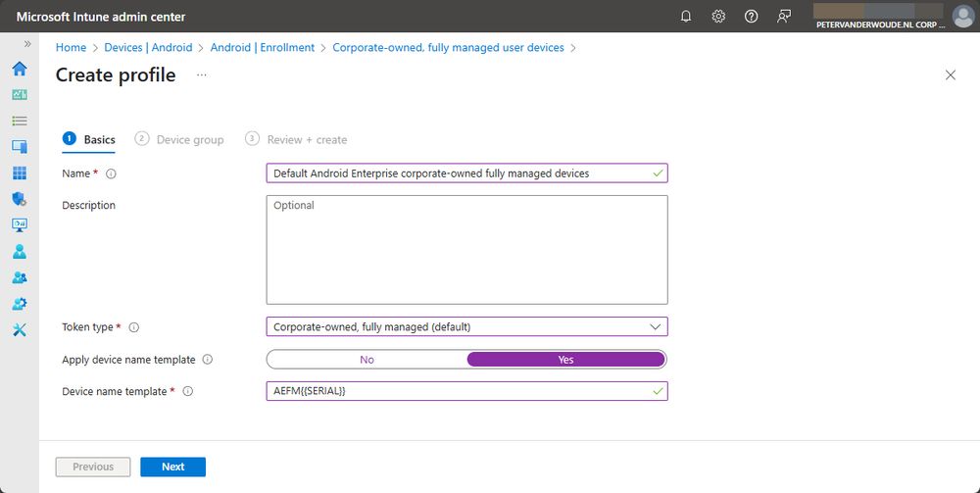The image size is (980, 493).
Task: Switch to the Device group step
Action: pyautogui.click(x=179, y=139)
